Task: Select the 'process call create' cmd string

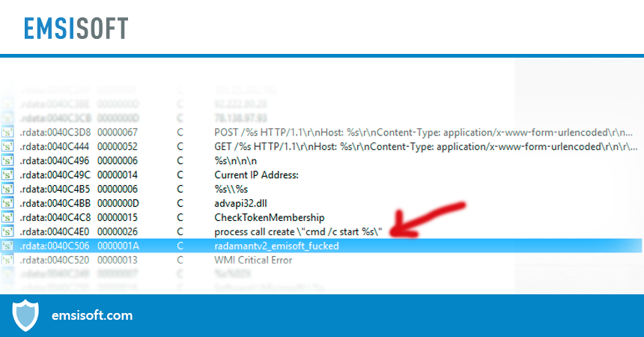Action: click(298, 231)
